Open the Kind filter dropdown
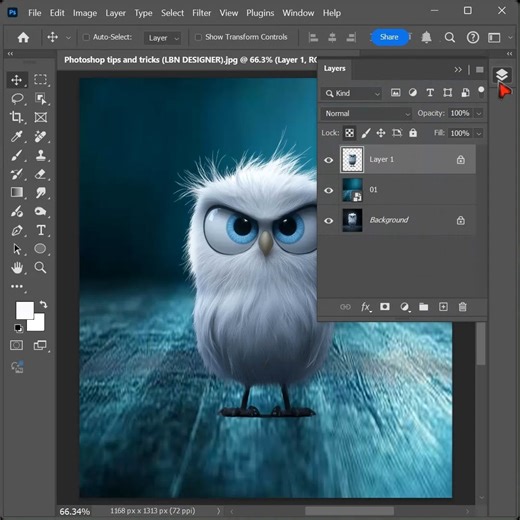The width and height of the screenshot is (520, 520). (x=351, y=93)
